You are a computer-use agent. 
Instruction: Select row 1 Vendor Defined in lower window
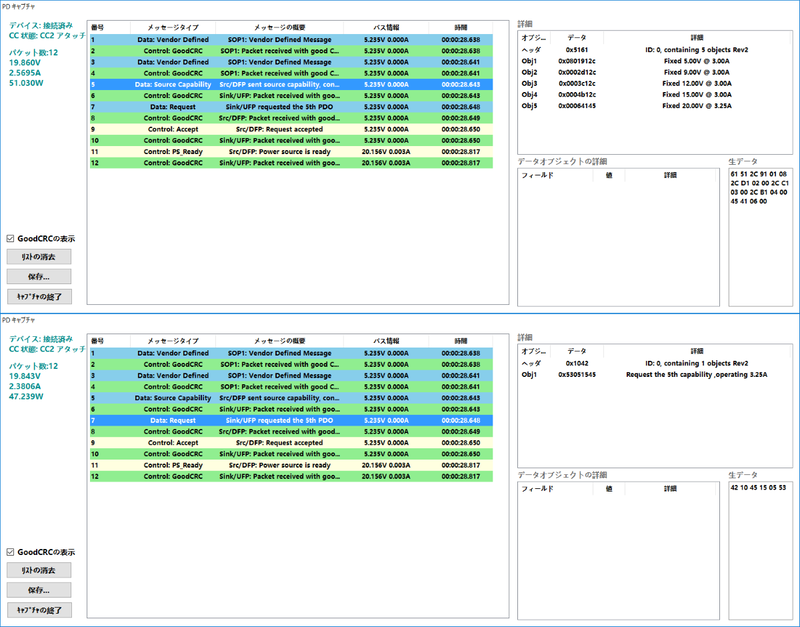point(291,353)
